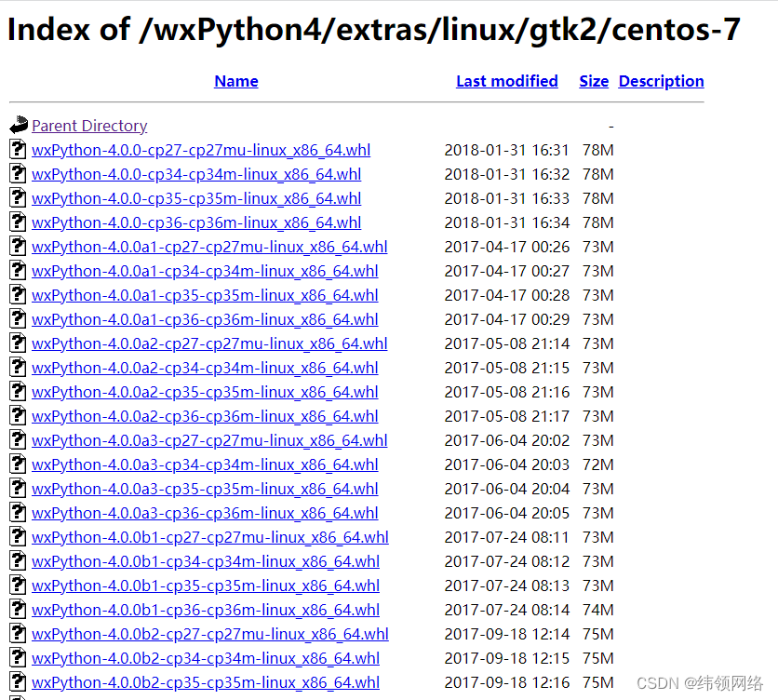Open wxPython-4.0.0a1-cp36-cp36m-linux_x86_64.whl link
Screen dimensions: 778x700
(x=205, y=319)
